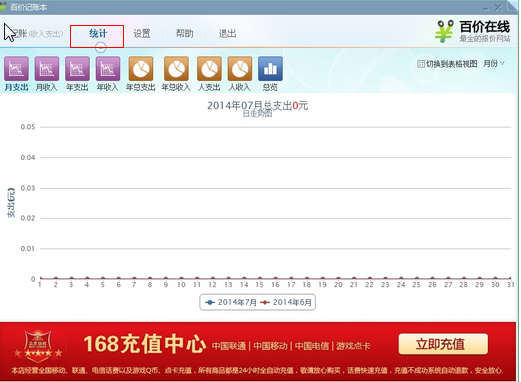Click the 立即充值 recharge button
Image resolution: width=521 pixels, height=382 pixels.
point(443,344)
